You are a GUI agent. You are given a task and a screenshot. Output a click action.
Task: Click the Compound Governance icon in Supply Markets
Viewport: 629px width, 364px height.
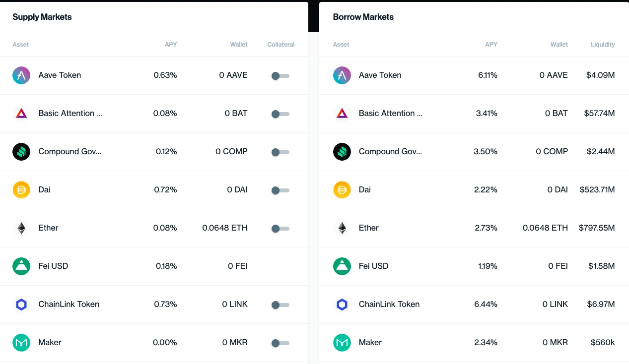pos(21,152)
